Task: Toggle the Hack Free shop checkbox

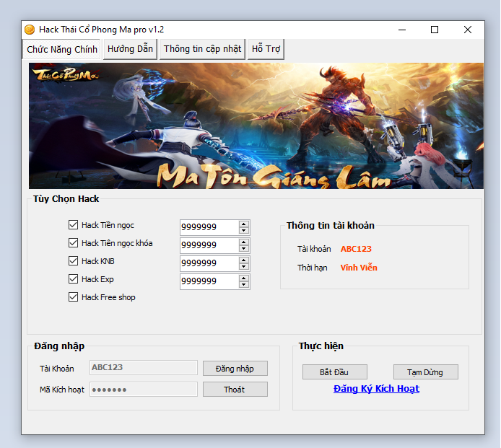Action: tap(73, 297)
